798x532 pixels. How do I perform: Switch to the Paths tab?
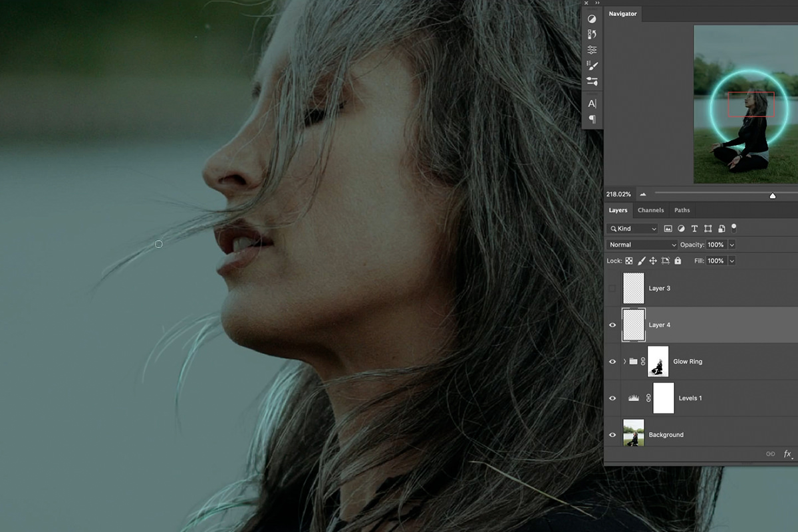[682, 210]
